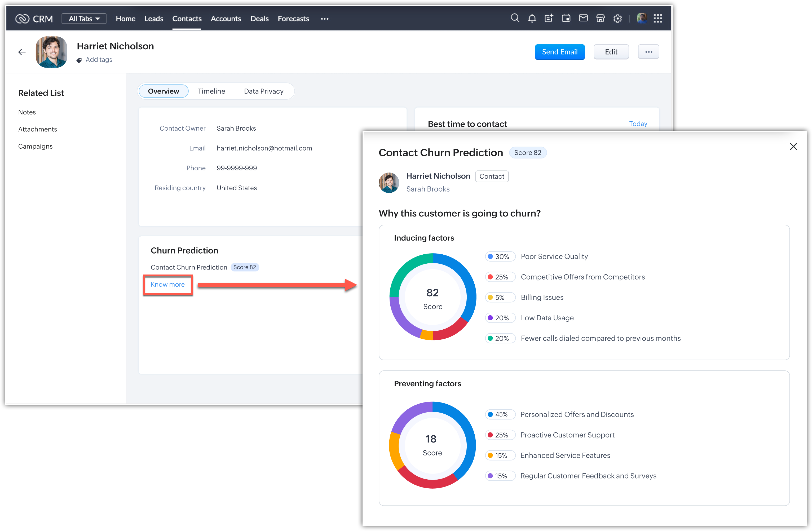Screen dimensions: 812x531
Task: Open the Data Privacy tab
Action: point(263,91)
